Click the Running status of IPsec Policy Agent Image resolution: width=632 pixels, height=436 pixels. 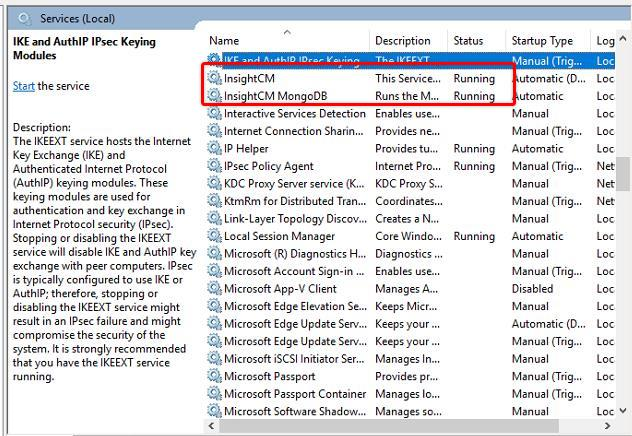click(474, 166)
